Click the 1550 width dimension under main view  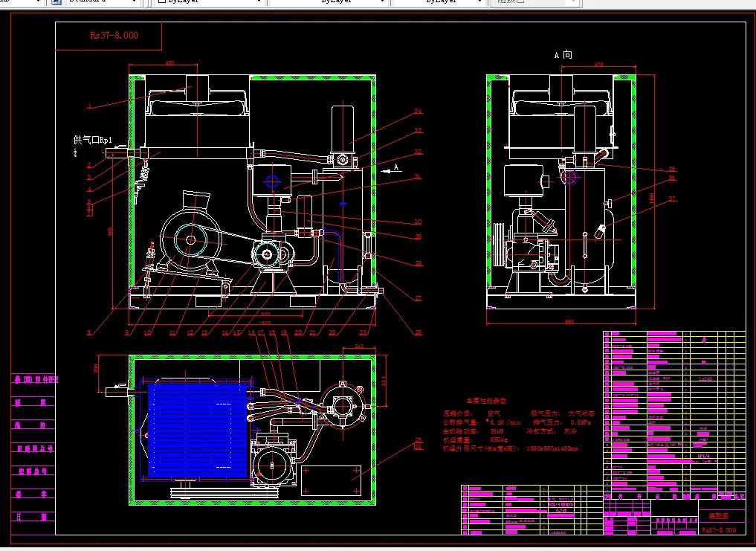pos(265,322)
